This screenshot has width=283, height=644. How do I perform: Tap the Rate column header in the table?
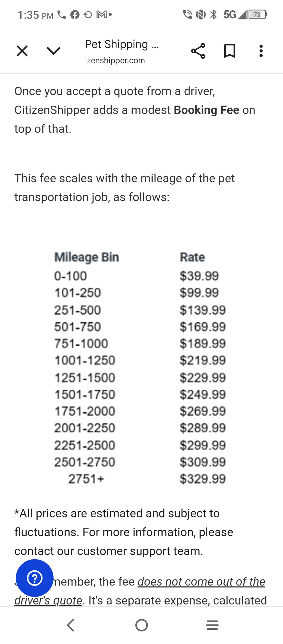(192, 257)
